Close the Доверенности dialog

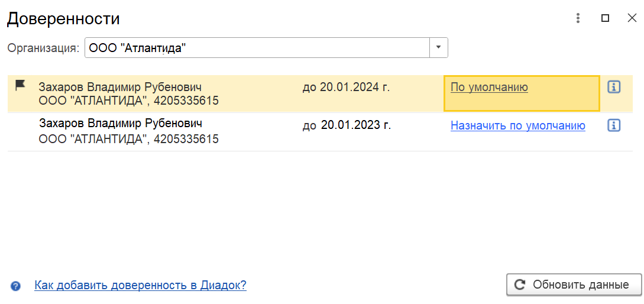[632, 18]
